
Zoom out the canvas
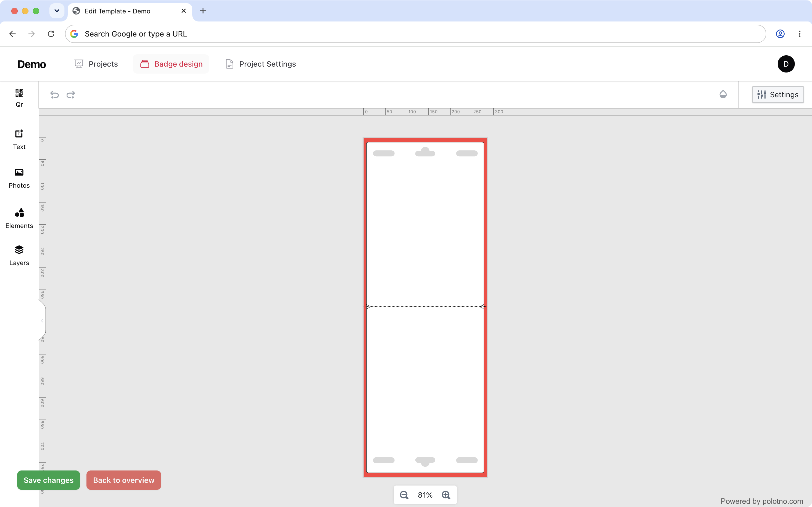click(x=404, y=495)
